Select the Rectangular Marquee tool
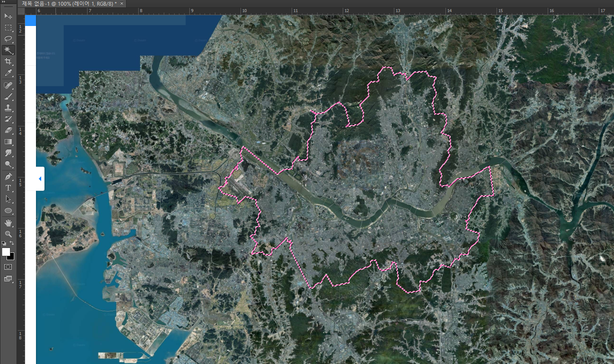The width and height of the screenshot is (614, 364). point(8,28)
